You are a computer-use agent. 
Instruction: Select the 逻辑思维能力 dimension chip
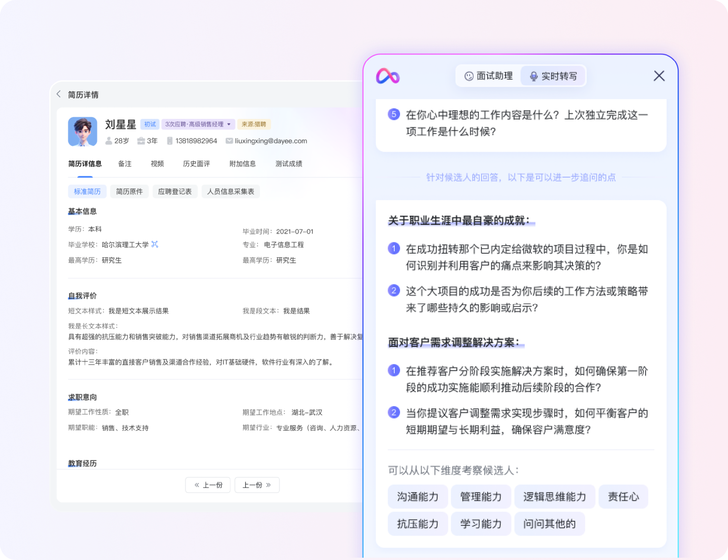coord(555,496)
